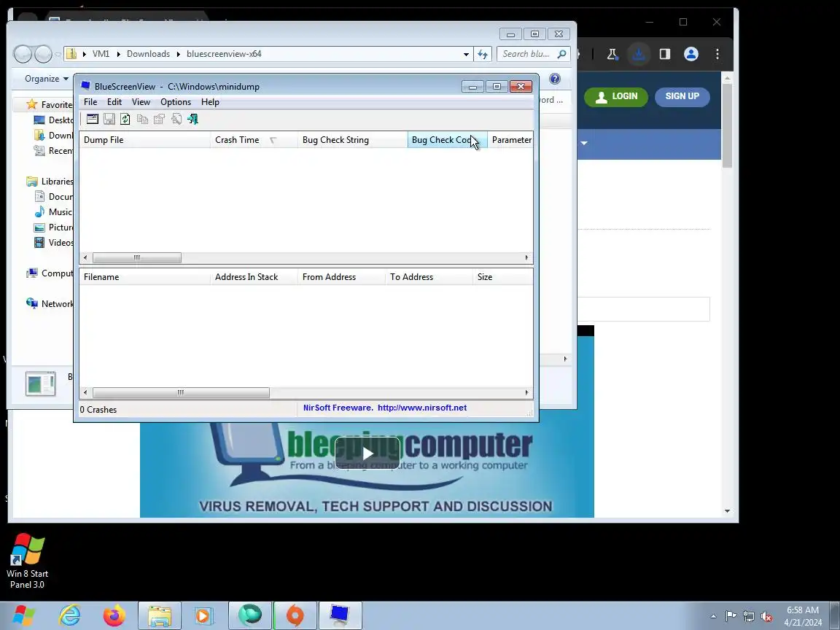This screenshot has height=630, width=840.
Task: Sort by the Bug Check String column
Action: click(x=352, y=140)
